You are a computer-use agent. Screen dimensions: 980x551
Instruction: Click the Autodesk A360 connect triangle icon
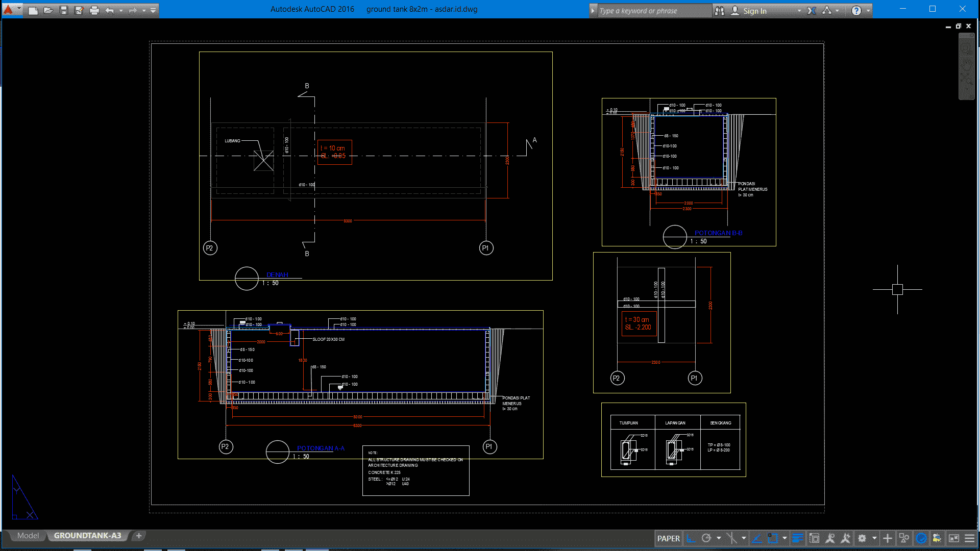coord(827,11)
